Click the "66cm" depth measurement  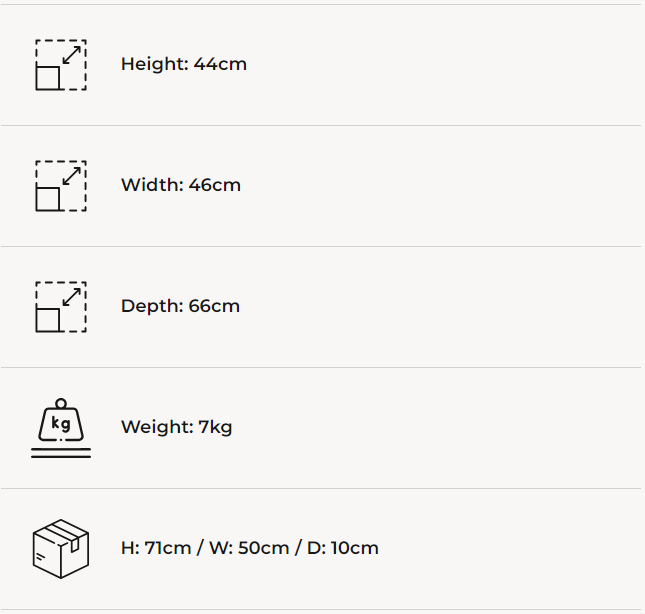click(214, 306)
